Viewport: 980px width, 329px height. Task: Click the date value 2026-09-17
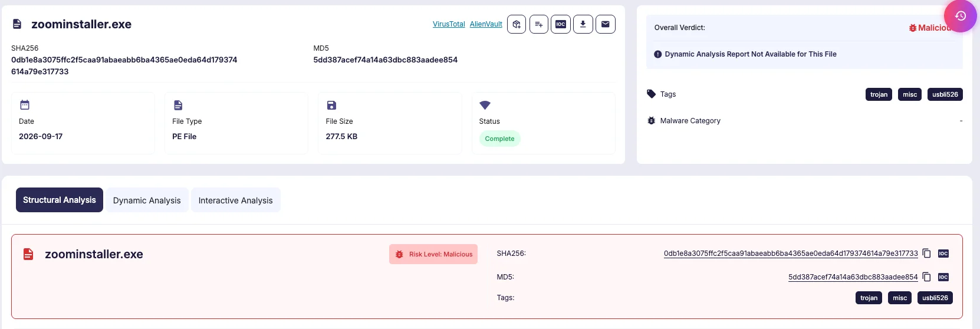(x=41, y=136)
